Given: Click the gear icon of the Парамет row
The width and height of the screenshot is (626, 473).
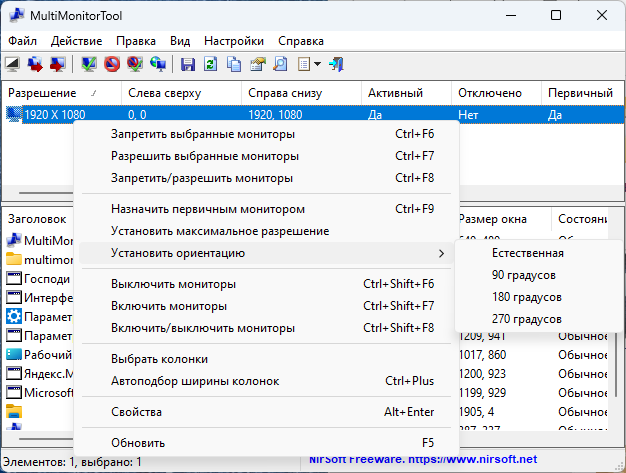Looking at the screenshot, I should point(14,317).
